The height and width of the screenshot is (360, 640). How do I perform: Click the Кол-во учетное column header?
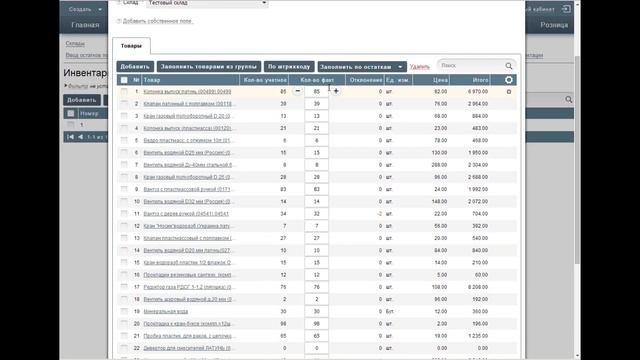[x=264, y=80]
